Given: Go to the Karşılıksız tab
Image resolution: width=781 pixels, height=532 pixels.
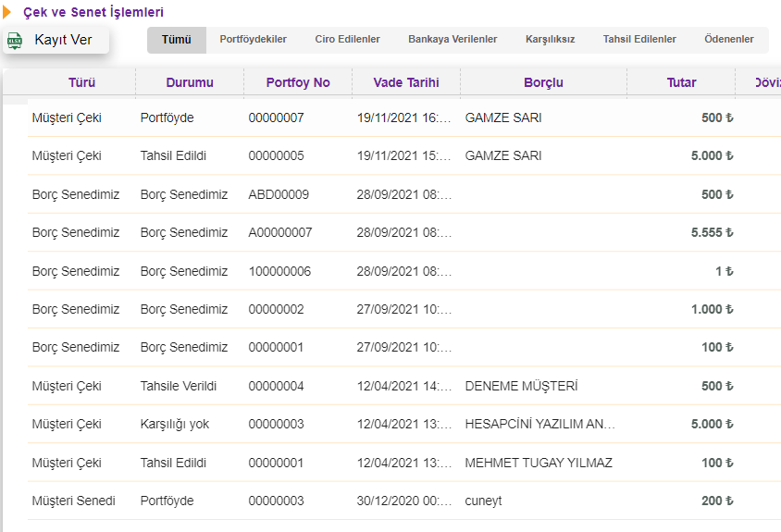Looking at the screenshot, I should pyautogui.click(x=550, y=40).
